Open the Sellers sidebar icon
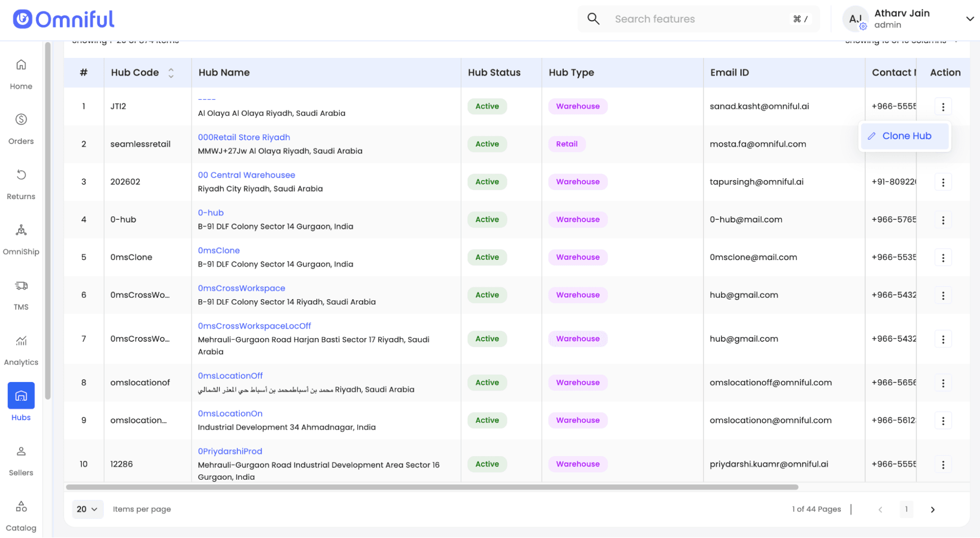980x538 pixels. (x=21, y=452)
